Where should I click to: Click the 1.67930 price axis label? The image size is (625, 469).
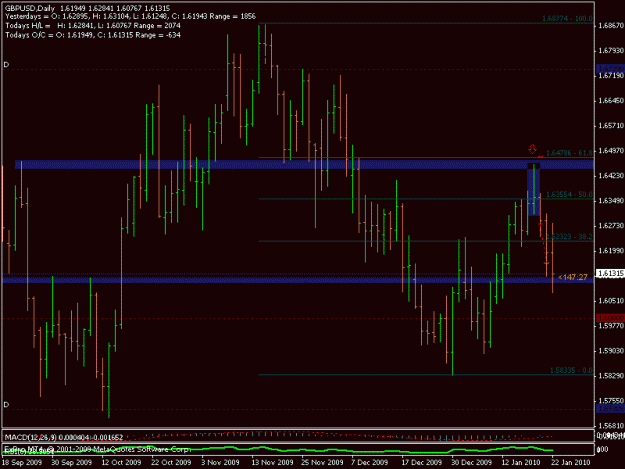pos(611,51)
